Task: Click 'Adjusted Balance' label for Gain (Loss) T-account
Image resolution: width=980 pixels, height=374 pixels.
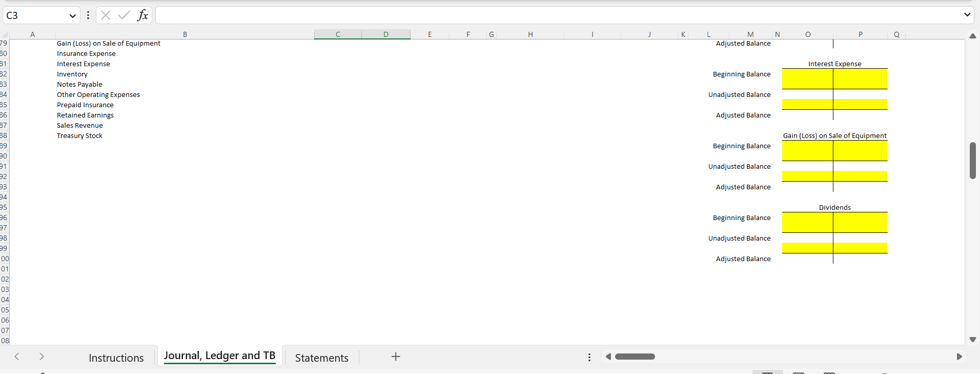Action: (743, 187)
